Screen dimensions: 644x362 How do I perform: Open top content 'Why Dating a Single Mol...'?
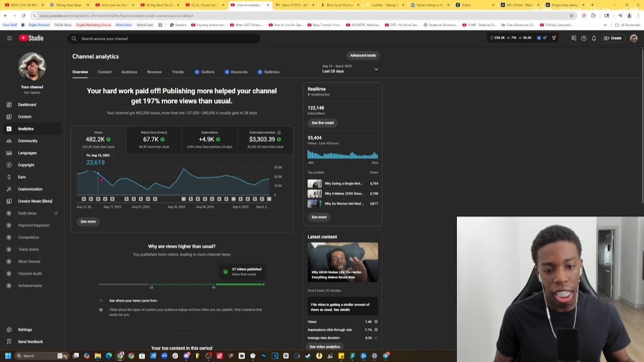[x=343, y=184]
